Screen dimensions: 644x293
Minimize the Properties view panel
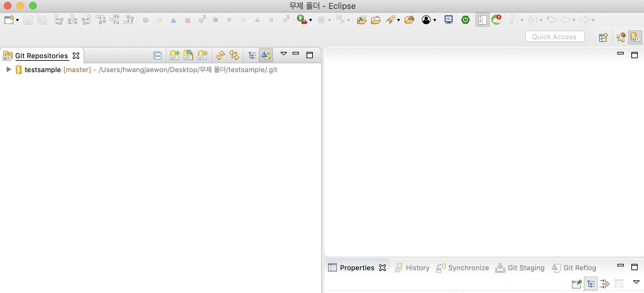pos(621,265)
